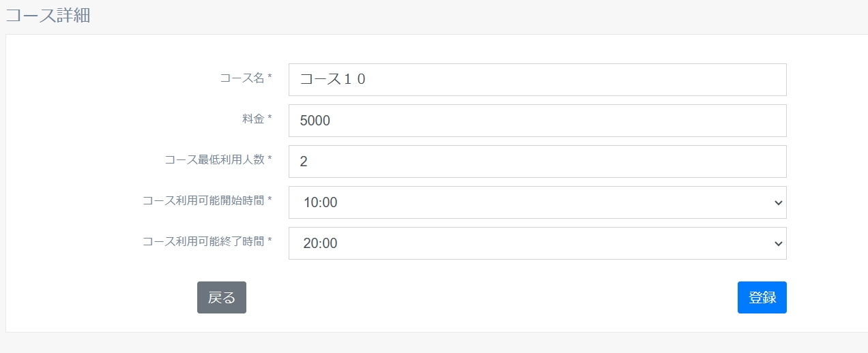The image size is (868, 353).
Task: Open the コース利用可能開始時間 dropdown
Action: (537, 202)
